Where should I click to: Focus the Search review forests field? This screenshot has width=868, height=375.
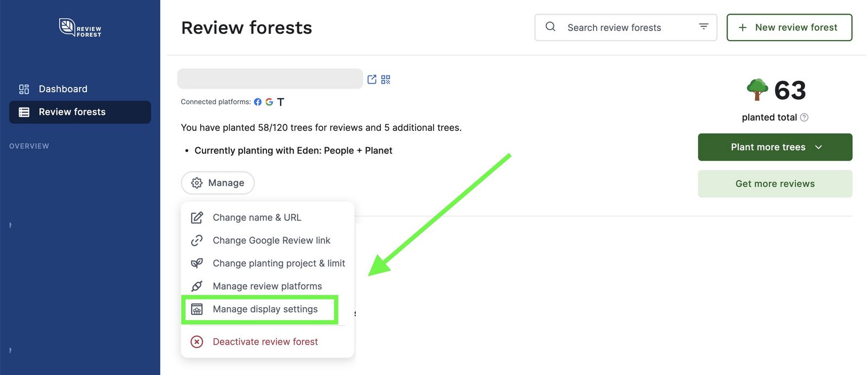coord(624,28)
